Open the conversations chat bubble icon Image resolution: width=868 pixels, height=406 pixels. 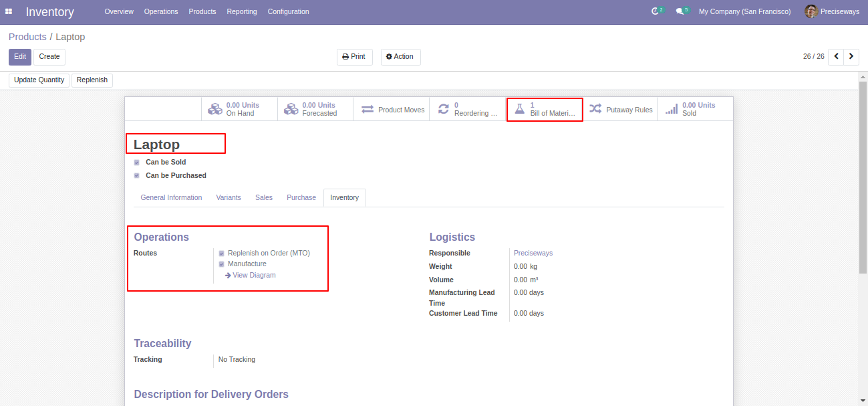[x=680, y=11]
